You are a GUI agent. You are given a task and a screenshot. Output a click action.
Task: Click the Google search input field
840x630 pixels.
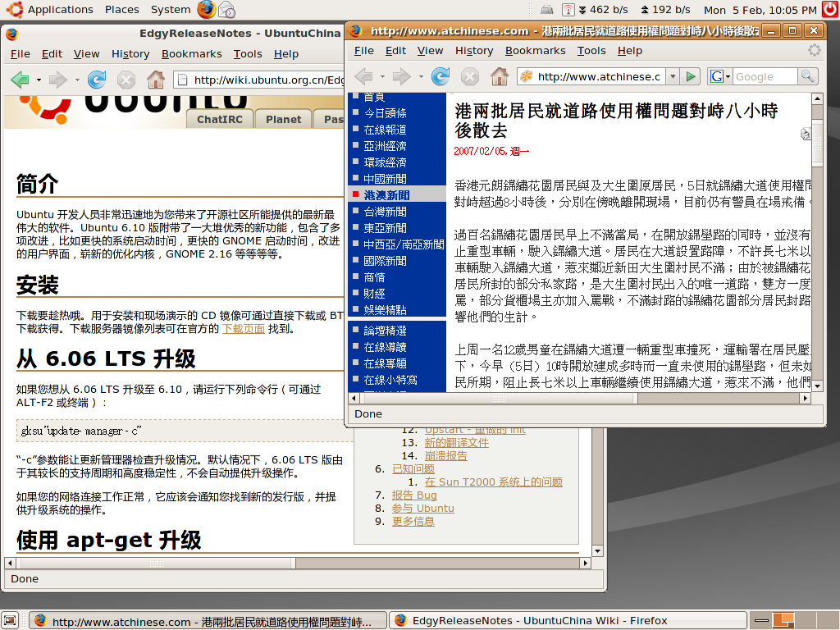pyautogui.click(x=765, y=76)
